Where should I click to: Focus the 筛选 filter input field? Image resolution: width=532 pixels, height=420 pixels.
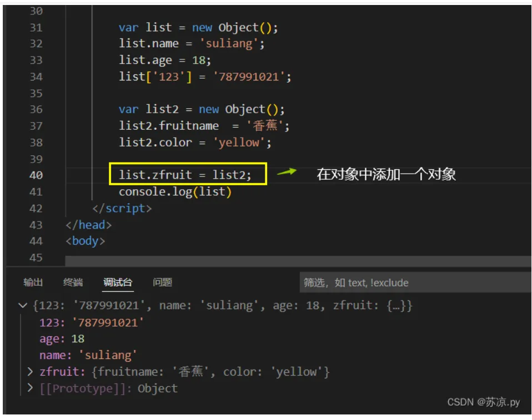click(415, 282)
